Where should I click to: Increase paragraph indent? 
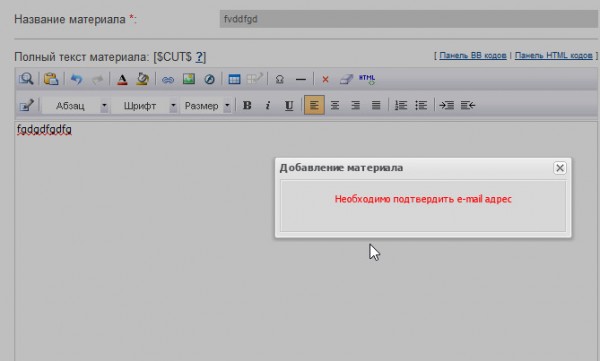(446, 105)
